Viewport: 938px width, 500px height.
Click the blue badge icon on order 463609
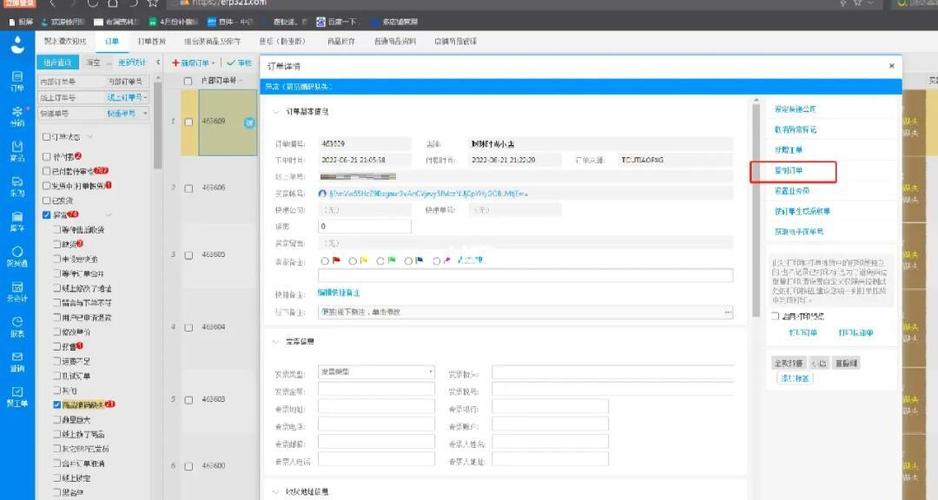coord(249,123)
